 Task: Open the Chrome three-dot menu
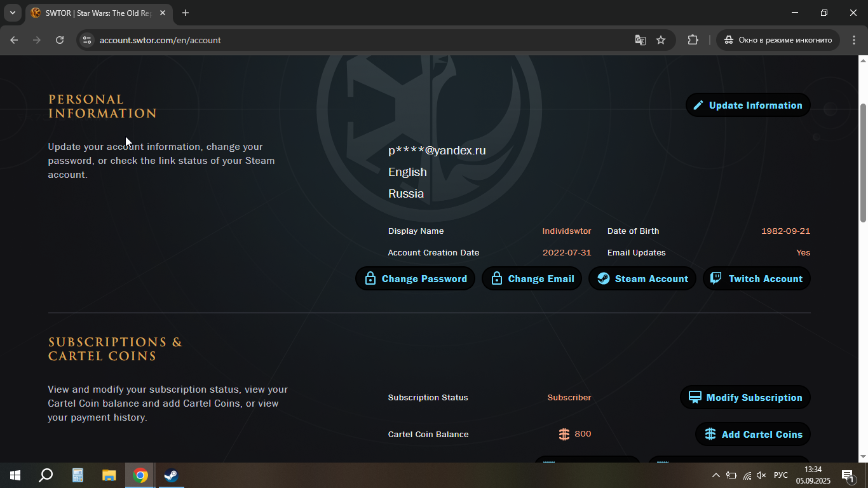click(x=854, y=40)
